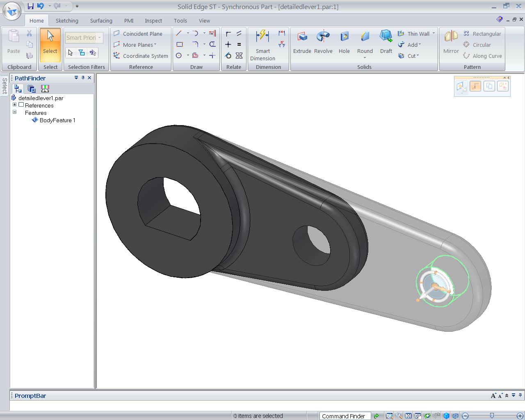The width and height of the screenshot is (525, 420).
Task: Click the Save icon in quick access toolbar
Action: (x=31, y=6)
